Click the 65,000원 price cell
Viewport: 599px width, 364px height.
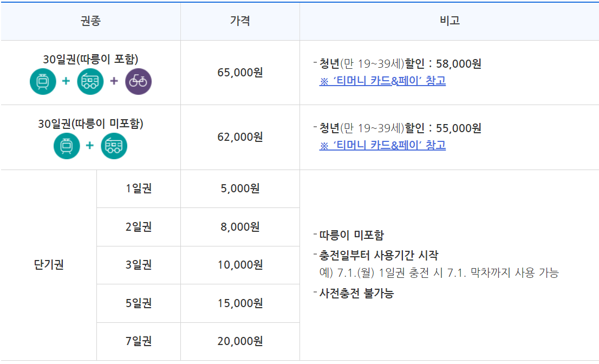240,73
